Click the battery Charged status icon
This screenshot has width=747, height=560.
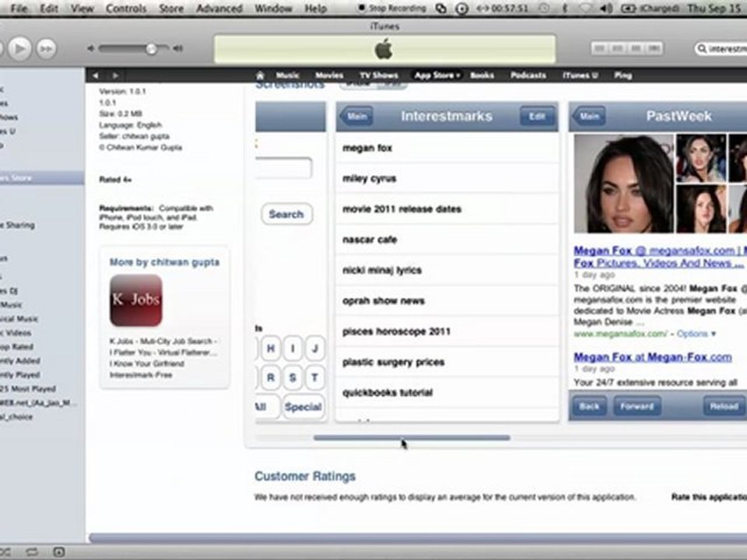pyautogui.click(x=651, y=8)
